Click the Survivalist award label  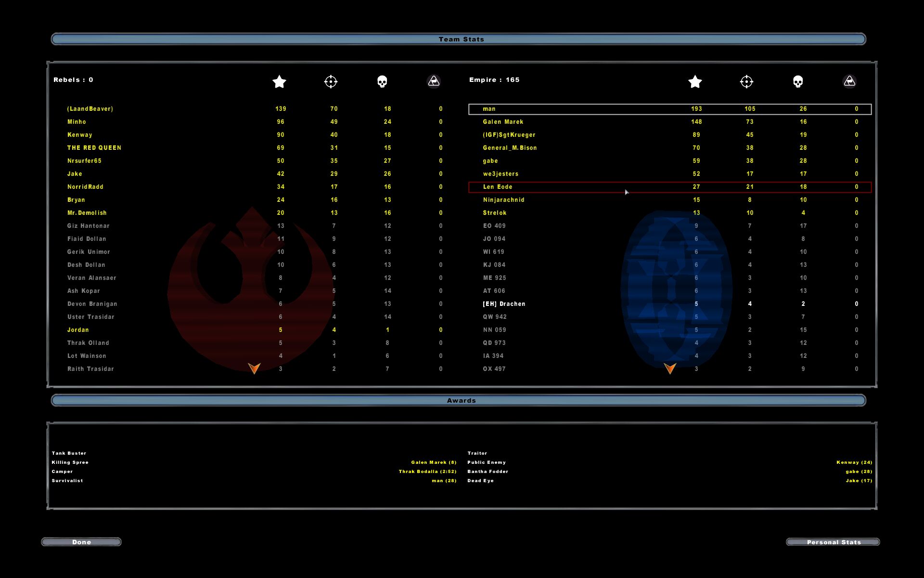pos(67,481)
